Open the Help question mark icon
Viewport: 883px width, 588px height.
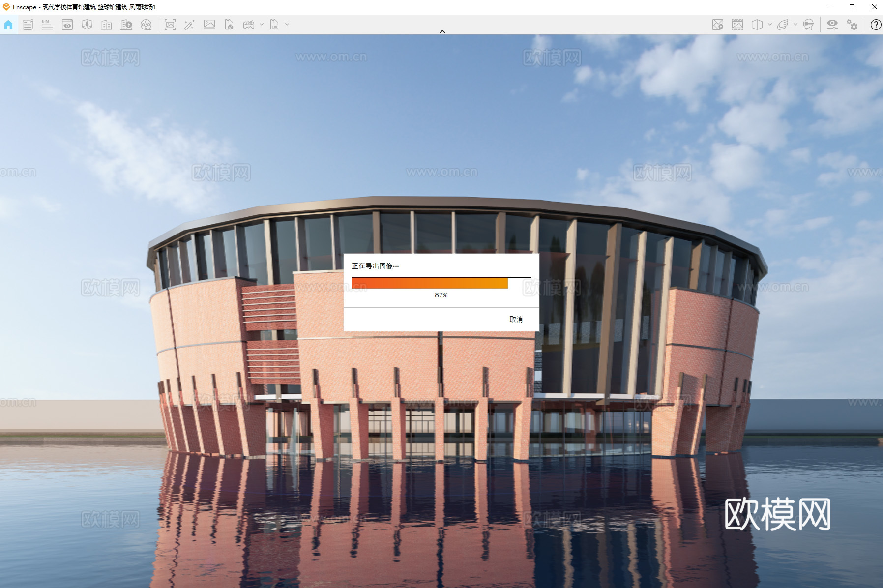(x=876, y=25)
